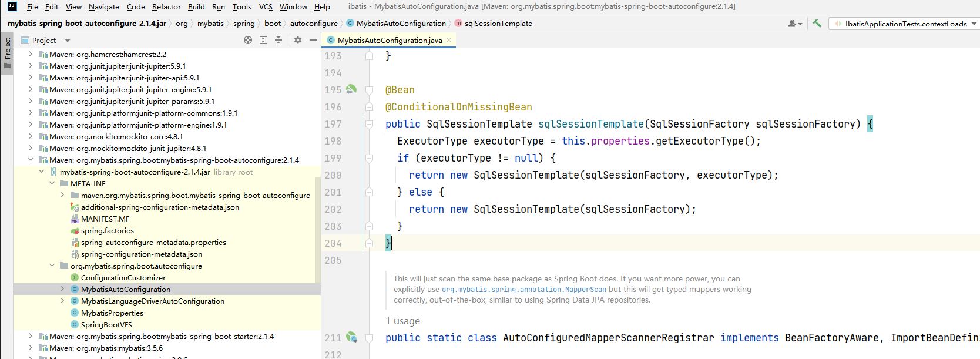Expand Maven: org.mockito:mockito-core:4.8.1 node

pyautogui.click(x=31, y=136)
